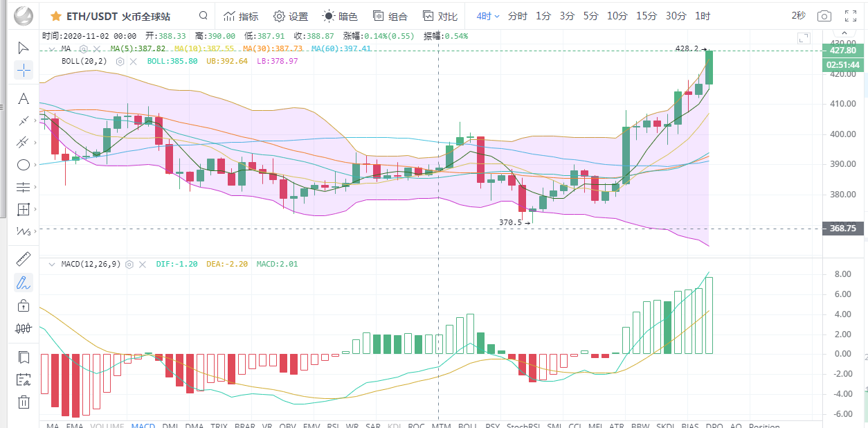Screen dimensions: 868x428
Task: Open MACD indicator settings gear
Action: point(129,264)
